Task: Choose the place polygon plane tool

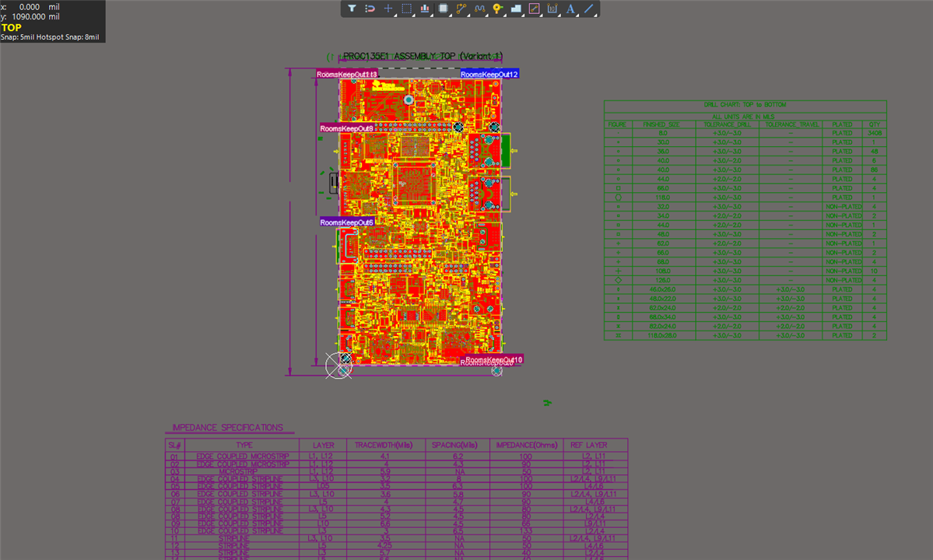Action: (x=516, y=9)
